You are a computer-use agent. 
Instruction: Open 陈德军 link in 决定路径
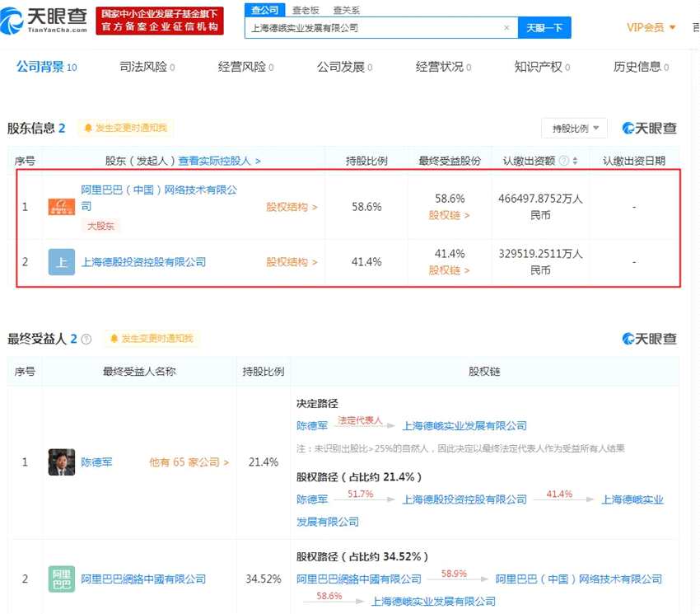pos(312,426)
